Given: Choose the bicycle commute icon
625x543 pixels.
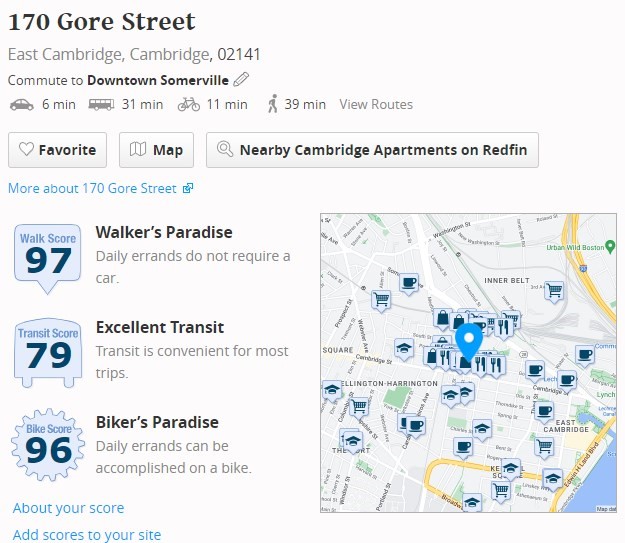Looking at the screenshot, I should 188,104.
